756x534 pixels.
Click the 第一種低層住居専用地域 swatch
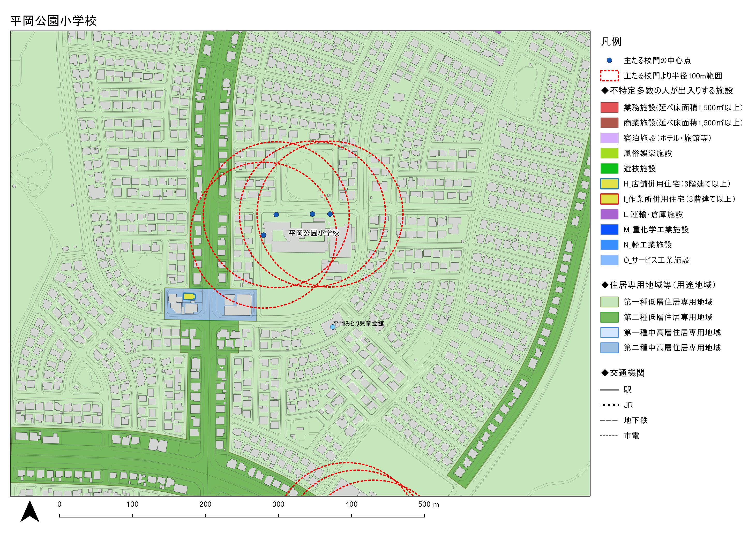coord(609,302)
